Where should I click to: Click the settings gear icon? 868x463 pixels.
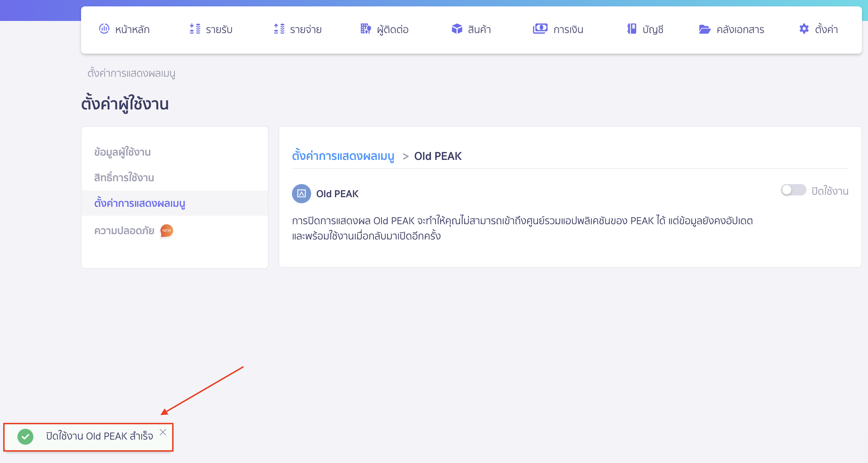(x=804, y=29)
